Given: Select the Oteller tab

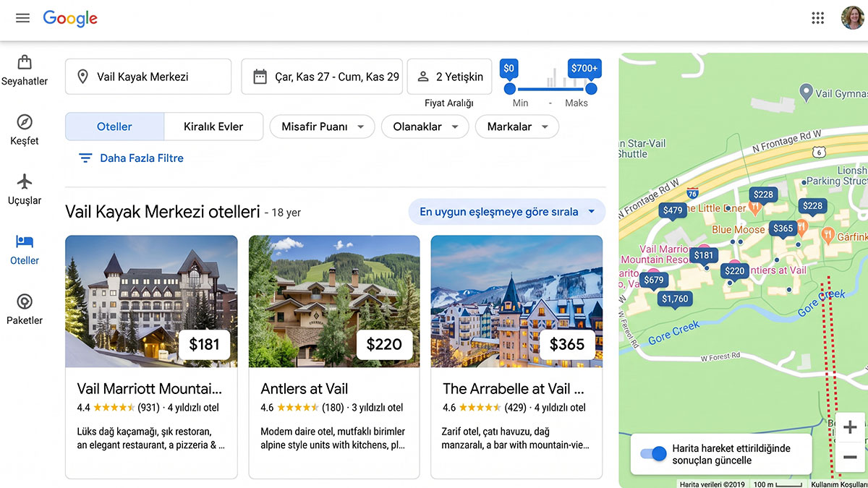Looking at the screenshot, I should [x=114, y=127].
